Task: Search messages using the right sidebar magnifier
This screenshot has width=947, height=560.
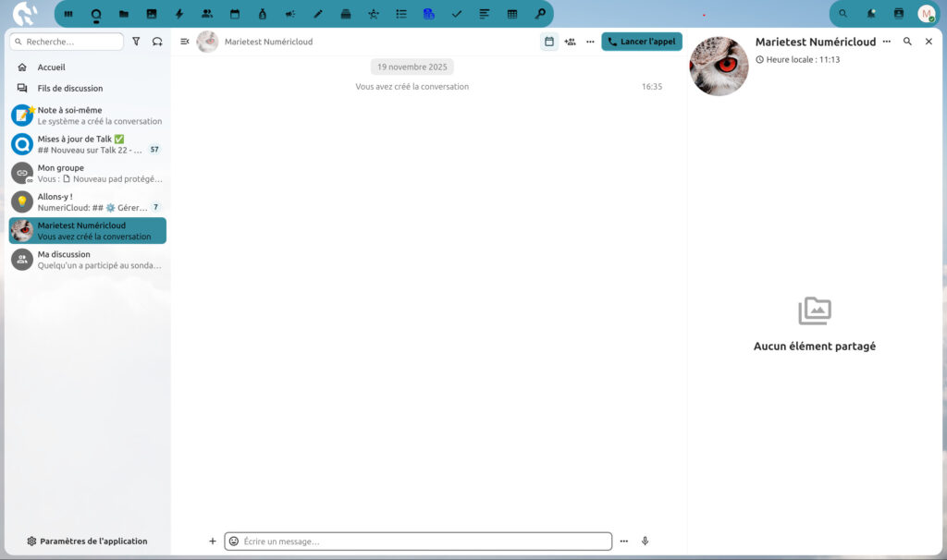Action: pyautogui.click(x=907, y=42)
